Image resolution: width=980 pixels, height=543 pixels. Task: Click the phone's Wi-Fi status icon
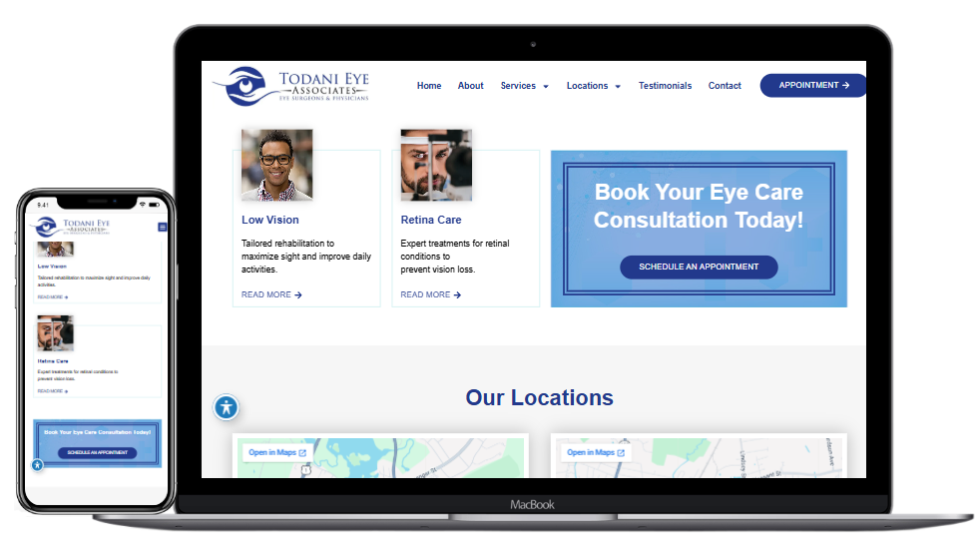pos(142,205)
